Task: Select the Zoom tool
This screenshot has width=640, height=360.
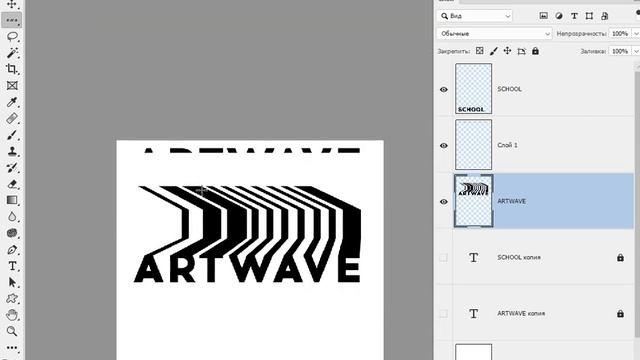Action: 12,331
